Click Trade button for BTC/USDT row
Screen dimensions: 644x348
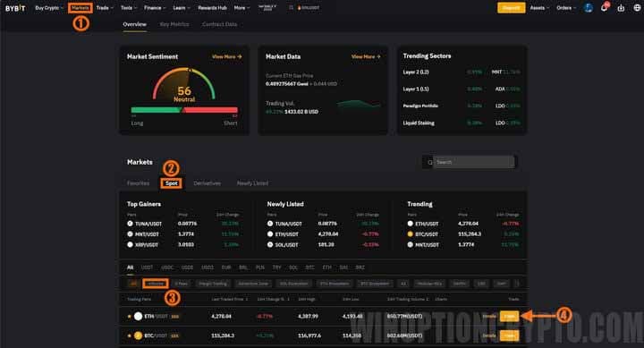click(509, 335)
